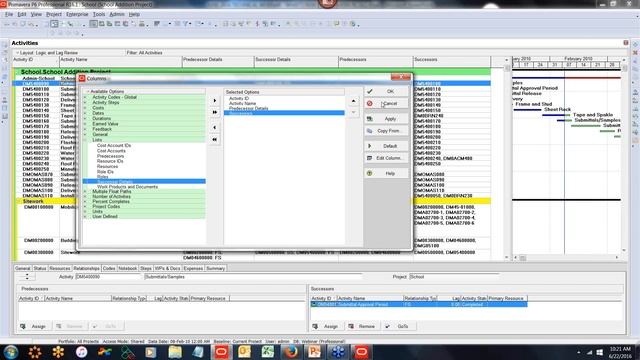Select the Submittal Approval Period successor row
Screen dimensions: 640x360
[419, 304]
